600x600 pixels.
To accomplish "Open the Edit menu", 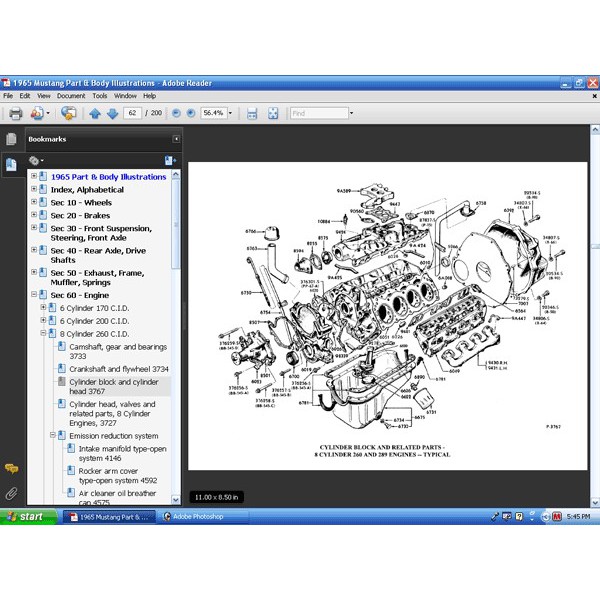I will pos(25,96).
